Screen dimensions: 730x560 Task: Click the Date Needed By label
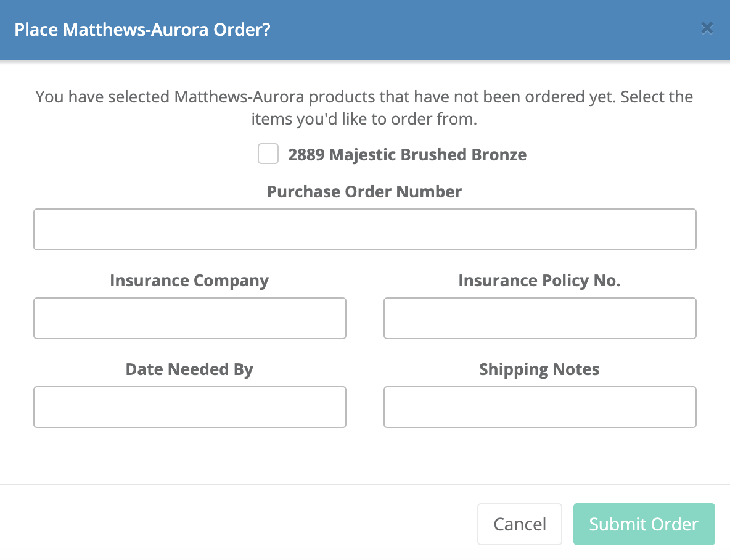pyautogui.click(x=189, y=369)
